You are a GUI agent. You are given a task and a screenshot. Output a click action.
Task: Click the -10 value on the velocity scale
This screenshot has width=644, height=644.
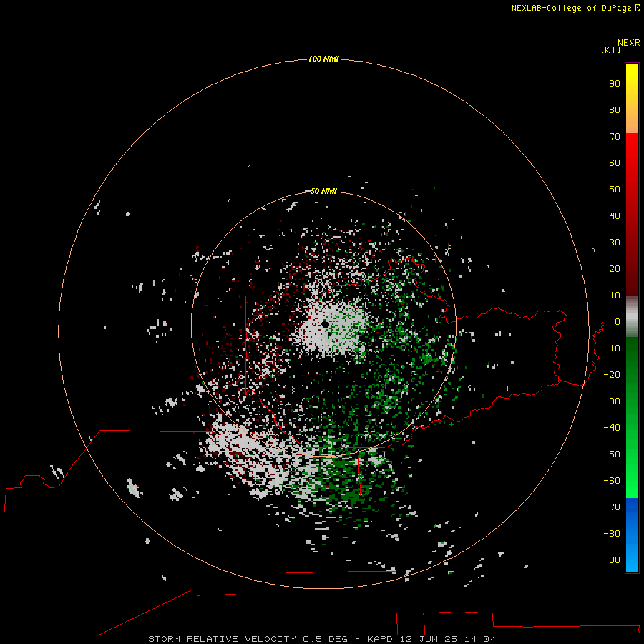pos(612,348)
